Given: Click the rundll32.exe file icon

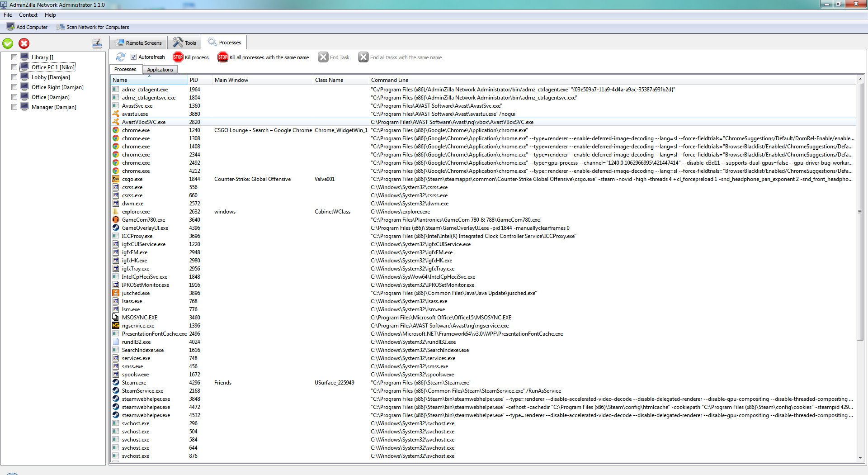Looking at the screenshot, I should pos(116,342).
